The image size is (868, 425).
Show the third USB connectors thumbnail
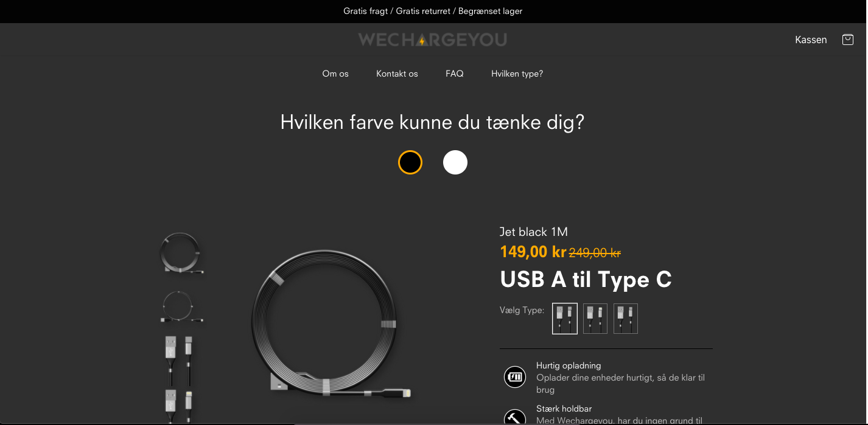click(x=181, y=359)
